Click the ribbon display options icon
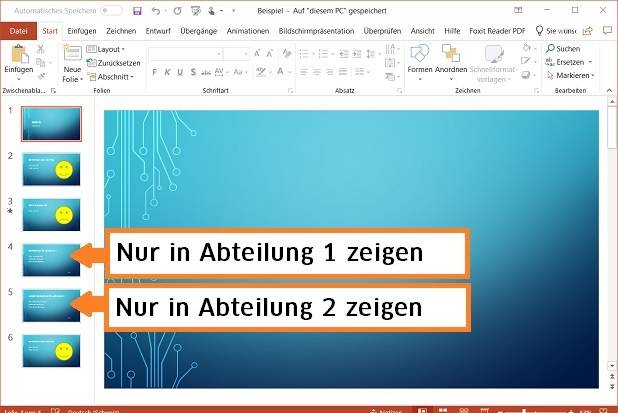Screen dimensions: 618x413 (518, 11)
